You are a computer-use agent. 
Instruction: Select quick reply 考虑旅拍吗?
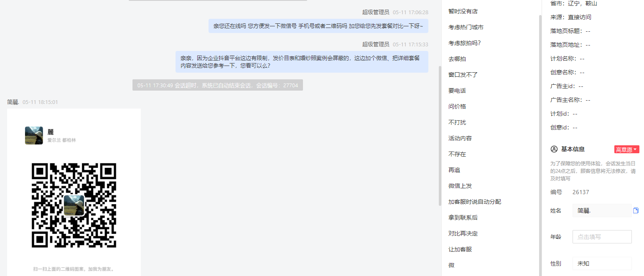464,43
